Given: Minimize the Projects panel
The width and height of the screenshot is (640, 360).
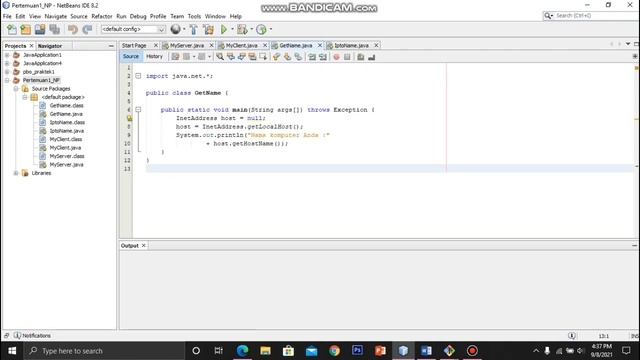Looking at the screenshot, I should 111,46.
